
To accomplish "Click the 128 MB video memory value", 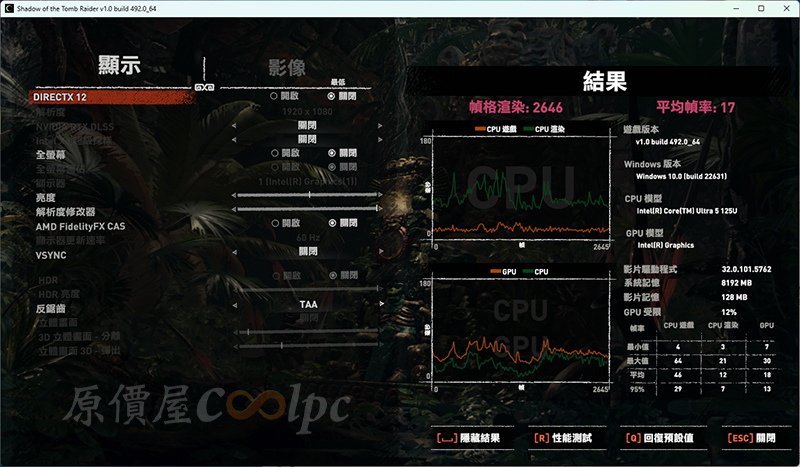I will point(734,297).
